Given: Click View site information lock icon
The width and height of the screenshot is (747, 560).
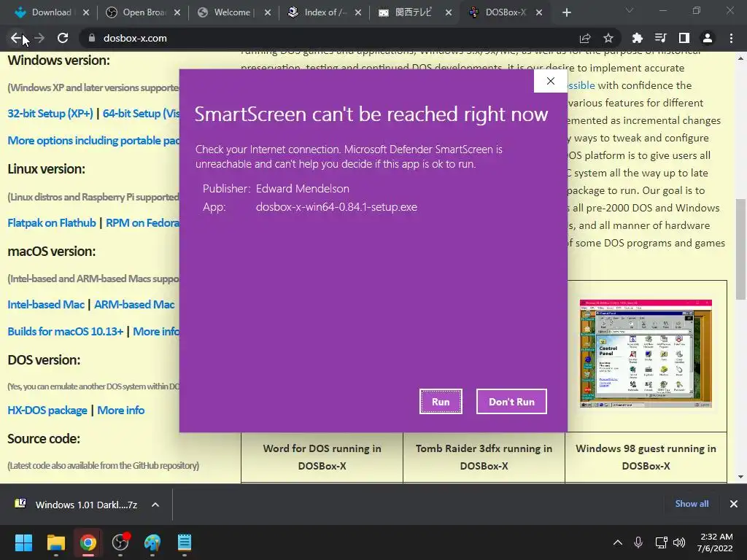Looking at the screenshot, I should [91, 38].
